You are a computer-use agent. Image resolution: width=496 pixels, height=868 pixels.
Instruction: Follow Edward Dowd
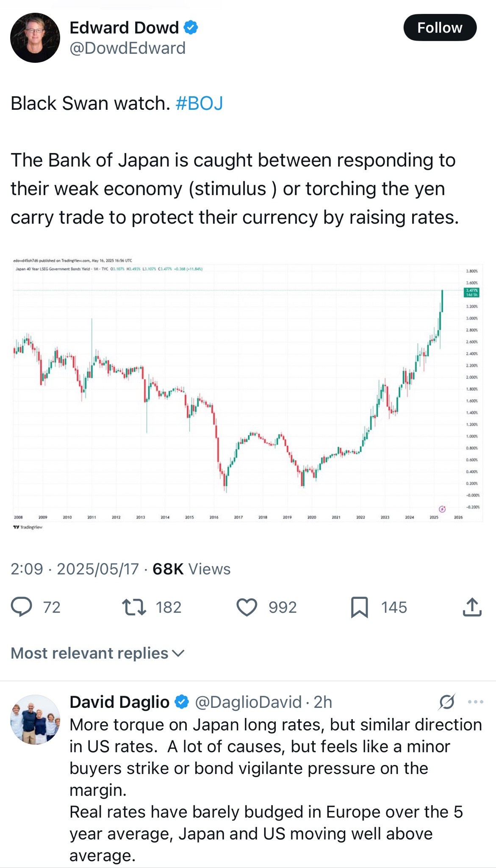point(440,28)
